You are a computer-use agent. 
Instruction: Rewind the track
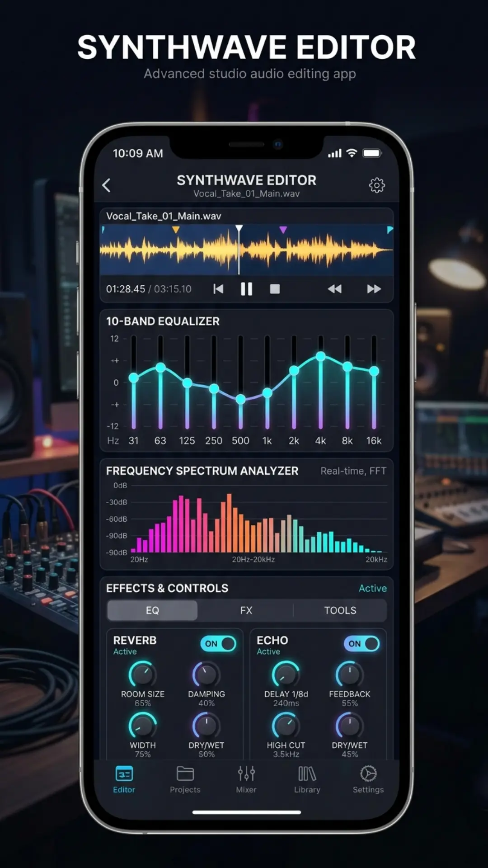click(335, 289)
